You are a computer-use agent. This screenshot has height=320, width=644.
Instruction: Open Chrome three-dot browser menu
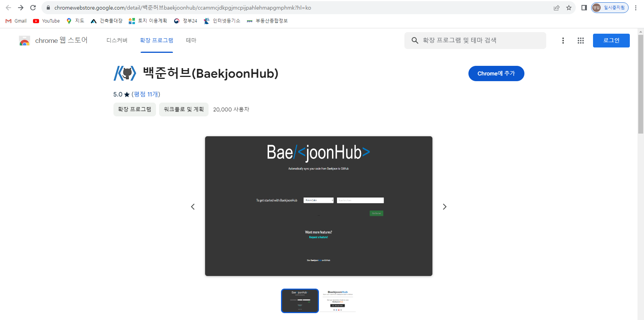636,8
